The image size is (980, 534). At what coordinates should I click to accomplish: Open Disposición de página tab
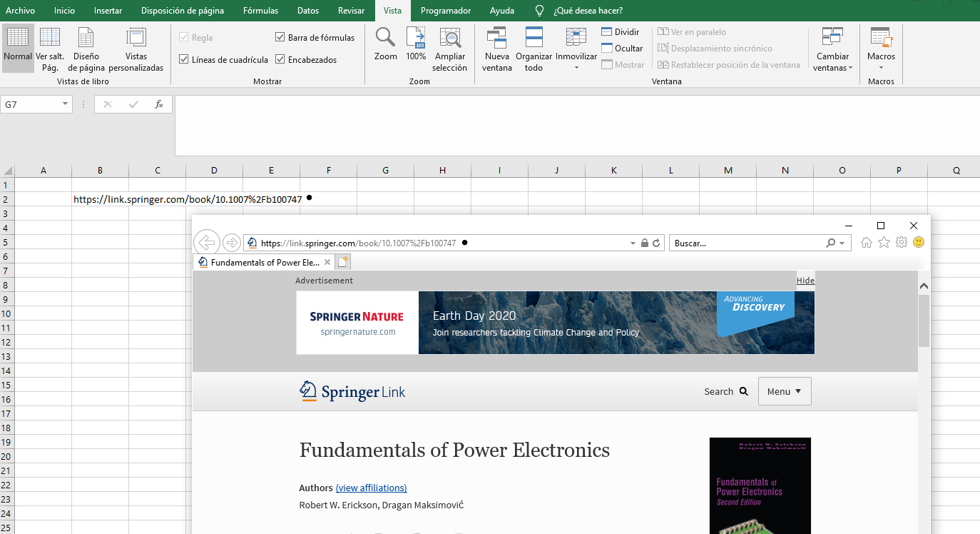[183, 11]
